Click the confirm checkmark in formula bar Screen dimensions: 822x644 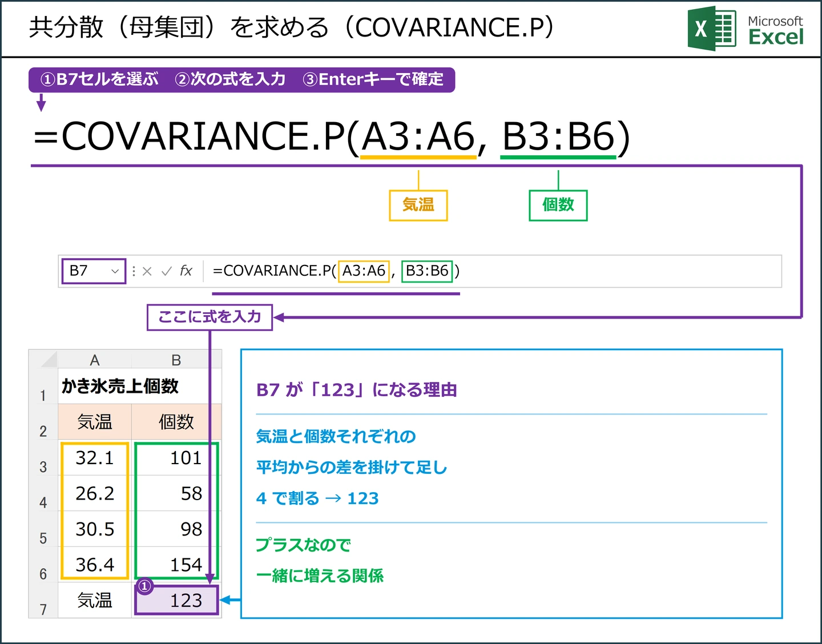click(x=166, y=271)
